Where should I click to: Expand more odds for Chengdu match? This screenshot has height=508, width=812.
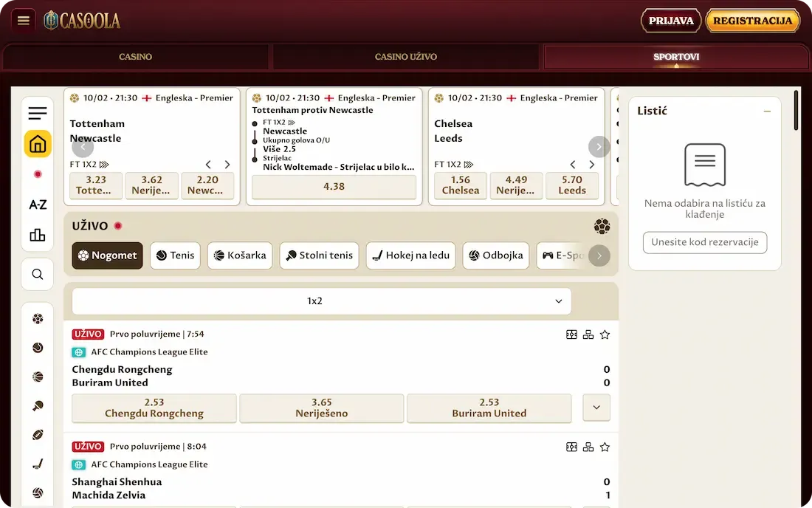(x=596, y=407)
